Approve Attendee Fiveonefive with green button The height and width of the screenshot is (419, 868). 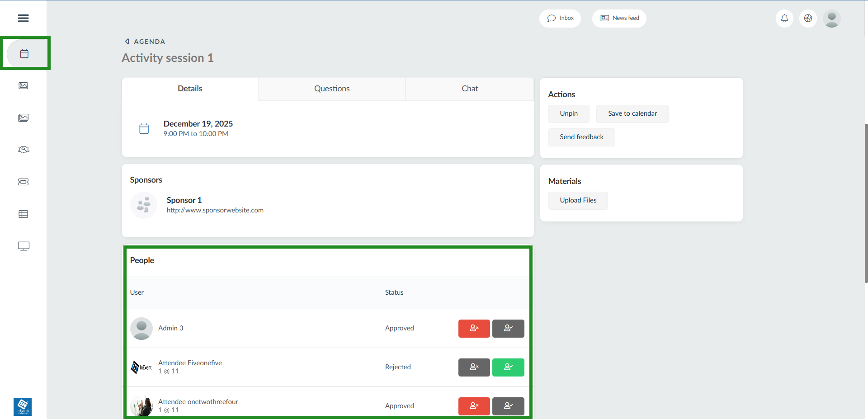[508, 367]
